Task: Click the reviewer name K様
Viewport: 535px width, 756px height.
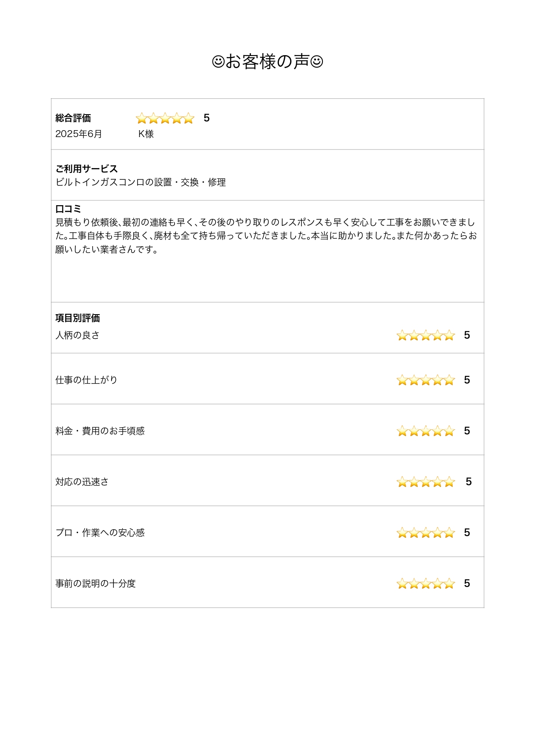Action: [x=146, y=134]
